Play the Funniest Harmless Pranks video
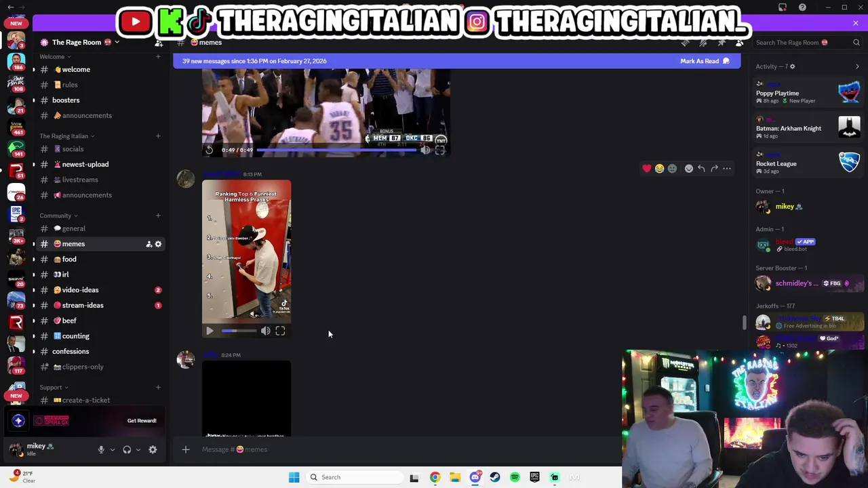 [x=210, y=331]
